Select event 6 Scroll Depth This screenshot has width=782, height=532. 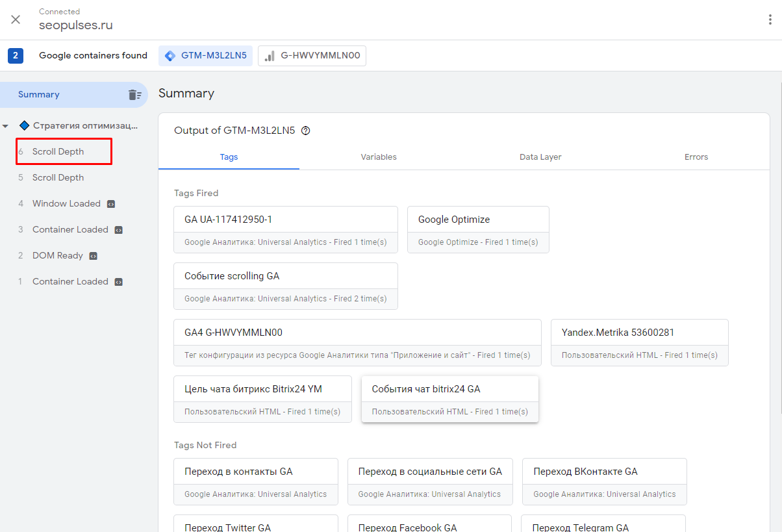pyautogui.click(x=58, y=152)
